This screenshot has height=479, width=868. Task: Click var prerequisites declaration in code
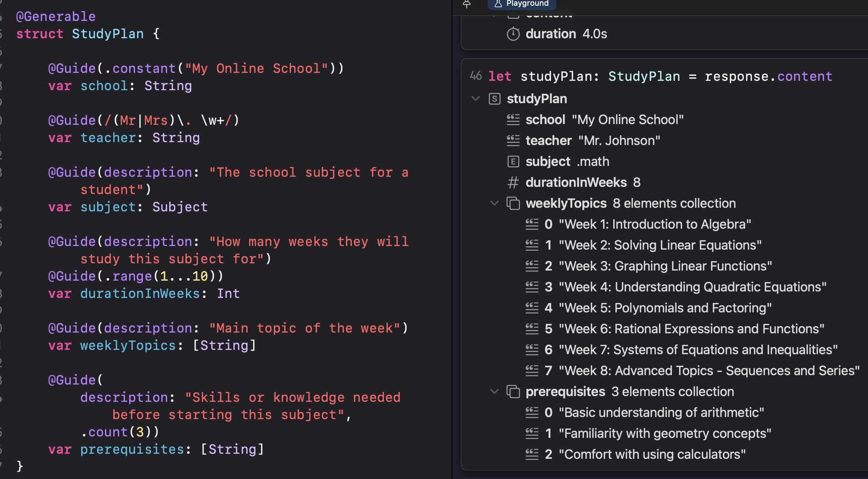tap(156, 449)
